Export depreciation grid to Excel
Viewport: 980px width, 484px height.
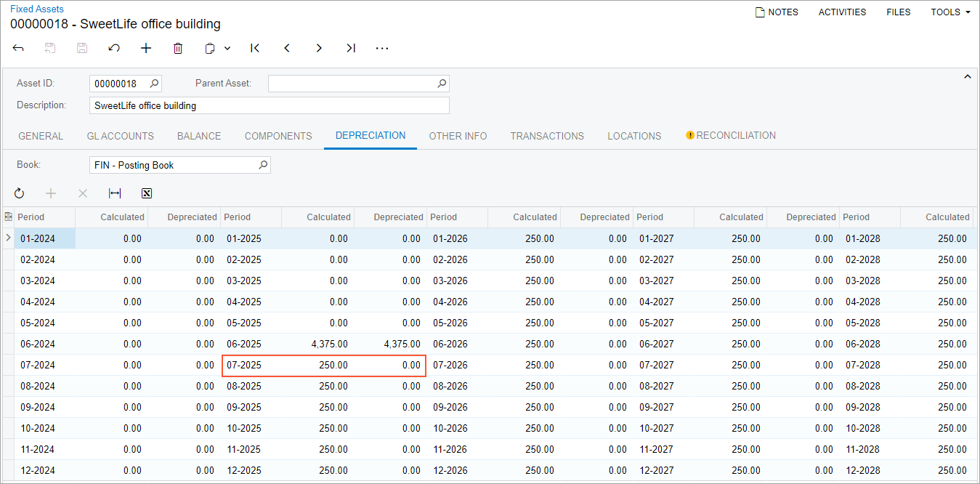147,193
